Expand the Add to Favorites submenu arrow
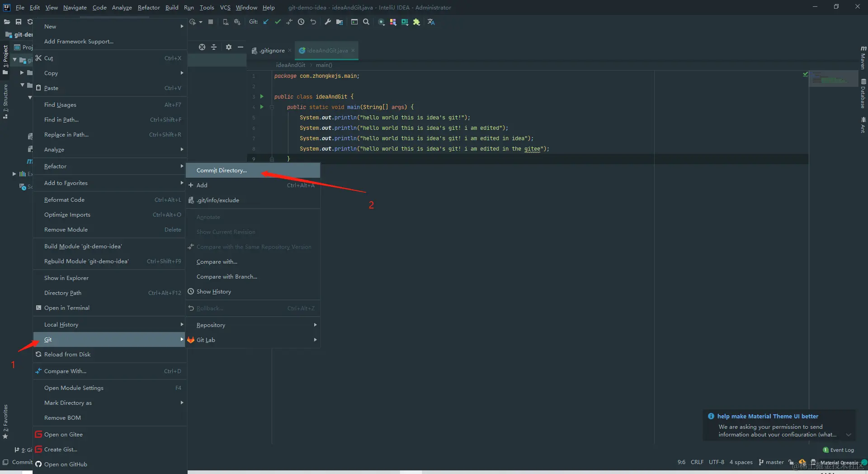Viewport: 868px width, 474px height. coord(182,183)
